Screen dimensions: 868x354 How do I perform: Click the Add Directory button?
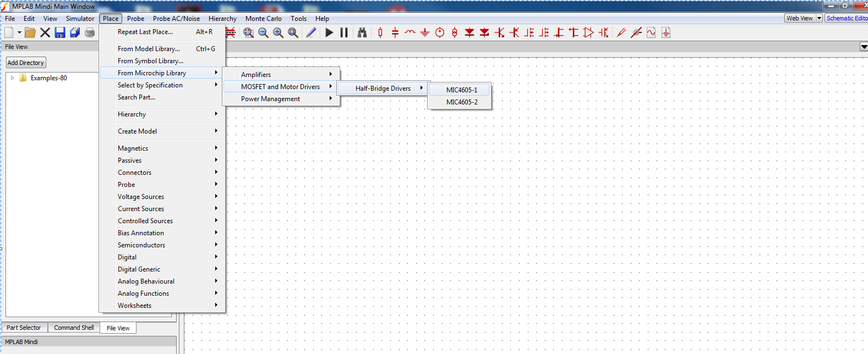[26, 63]
